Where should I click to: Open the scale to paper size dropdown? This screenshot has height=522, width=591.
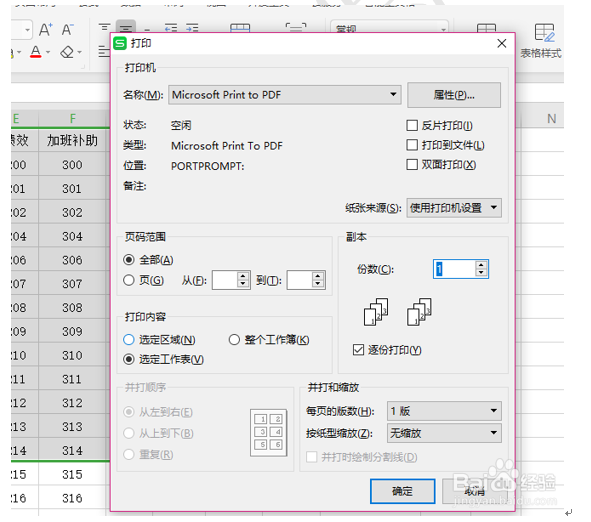pyautogui.click(x=444, y=433)
